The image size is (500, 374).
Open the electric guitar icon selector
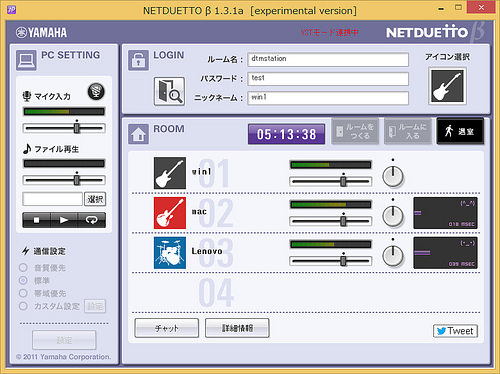pos(447,86)
